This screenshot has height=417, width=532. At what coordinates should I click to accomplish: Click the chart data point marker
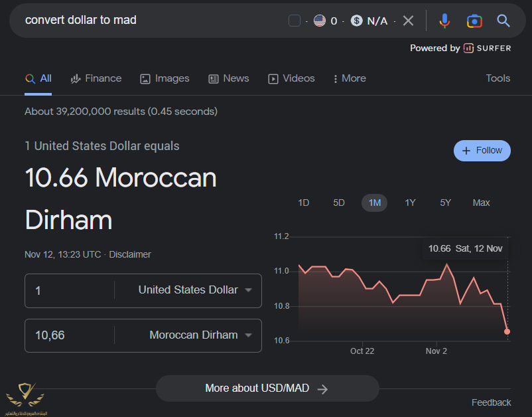507,331
